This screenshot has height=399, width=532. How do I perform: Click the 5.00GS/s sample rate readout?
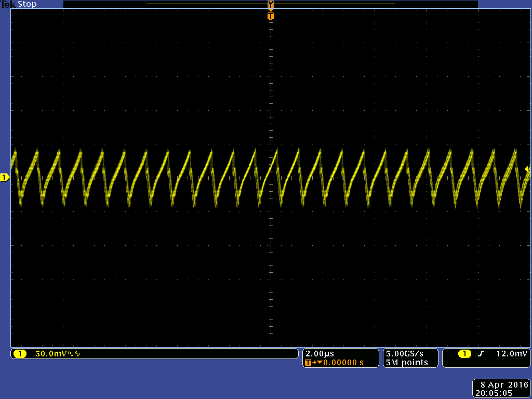[x=404, y=353]
